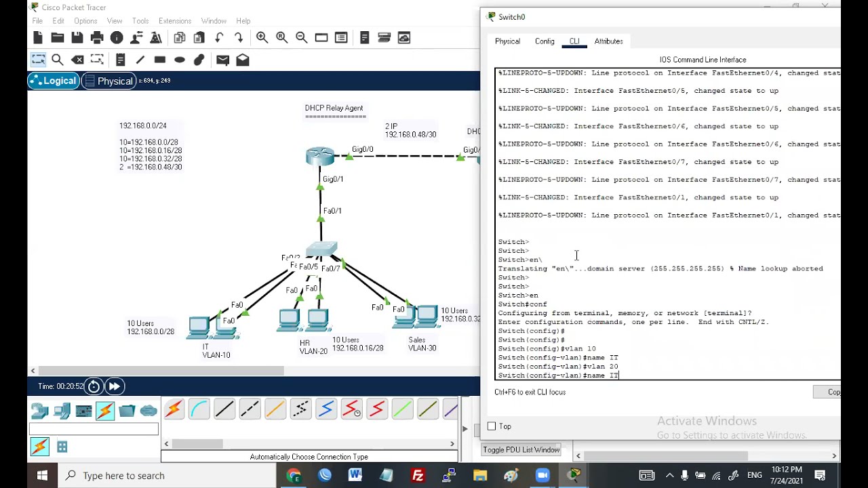This screenshot has width=868, height=488.
Task: Switch to the Physical tab in Switch0
Action: [507, 41]
